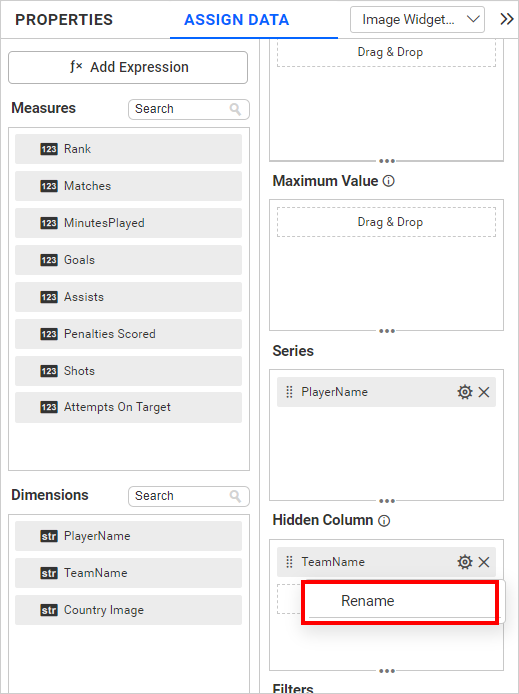This screenshot has height=694, width=519.
Task: Switch to the Properties tab
Action: point(64,20)
